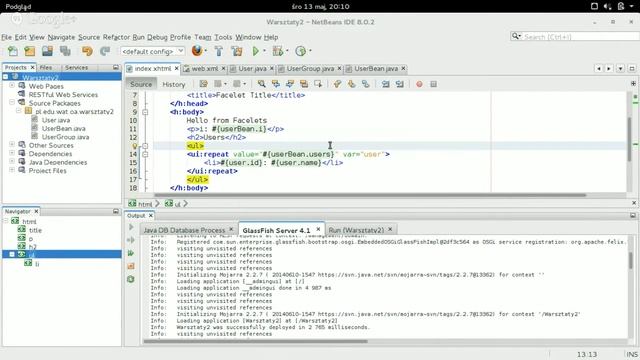640x360 pixels.
Task: Click the lightbulb hint icon at line 13
Action: [134, 146]
